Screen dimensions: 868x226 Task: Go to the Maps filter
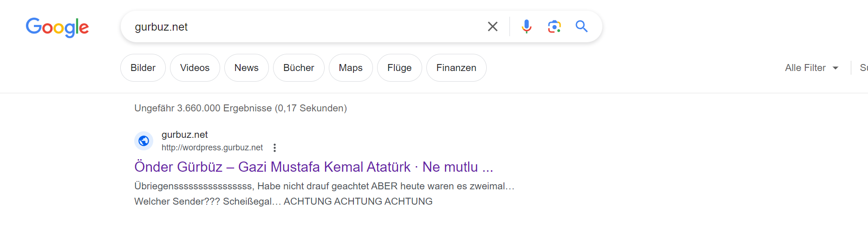click(x=351, y=68)
